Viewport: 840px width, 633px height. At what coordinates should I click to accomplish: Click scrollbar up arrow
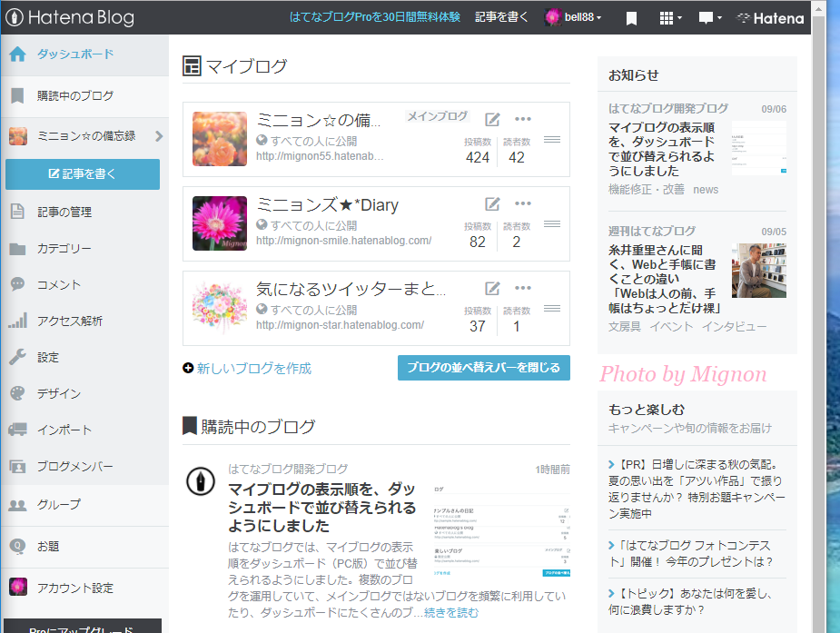[x=818, y=8]
